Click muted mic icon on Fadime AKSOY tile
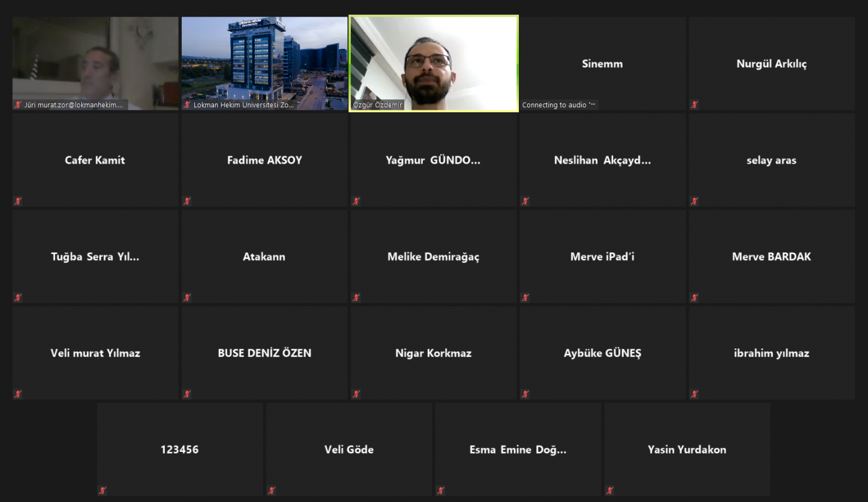868x502 pixels. click(187, 201)
